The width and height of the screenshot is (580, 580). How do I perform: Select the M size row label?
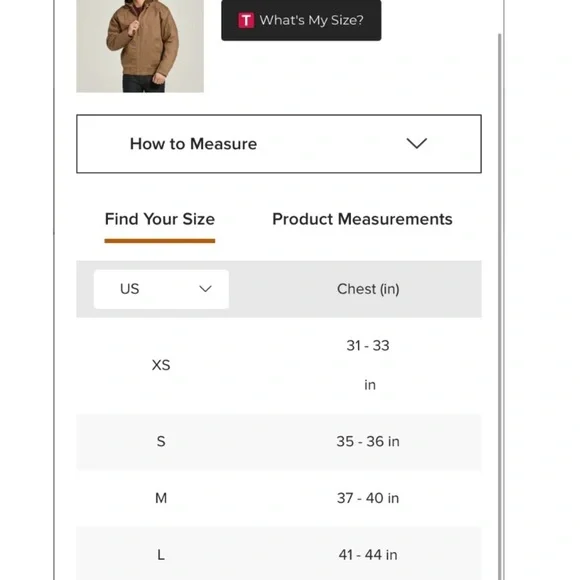pyautogui.click(x=161, y=498)
